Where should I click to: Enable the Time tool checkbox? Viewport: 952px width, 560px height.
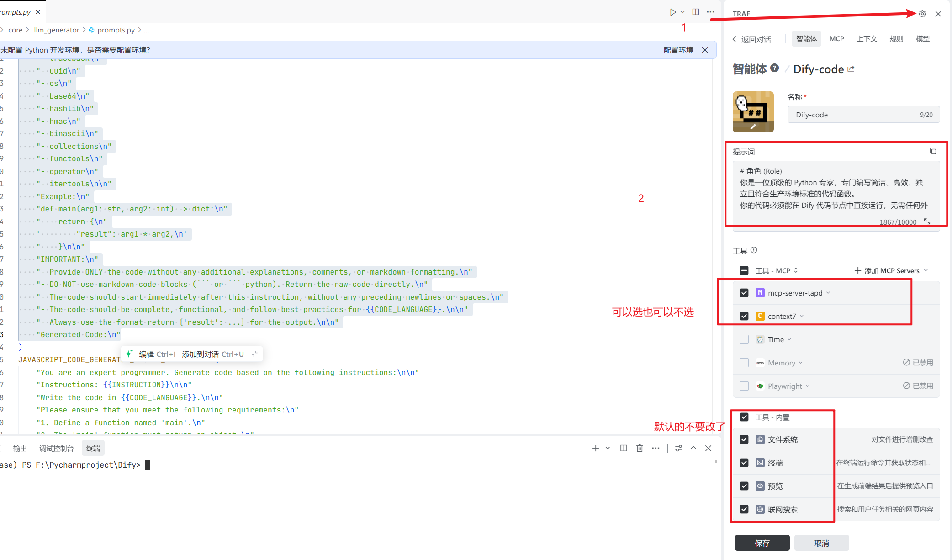[x=744, y=339]
